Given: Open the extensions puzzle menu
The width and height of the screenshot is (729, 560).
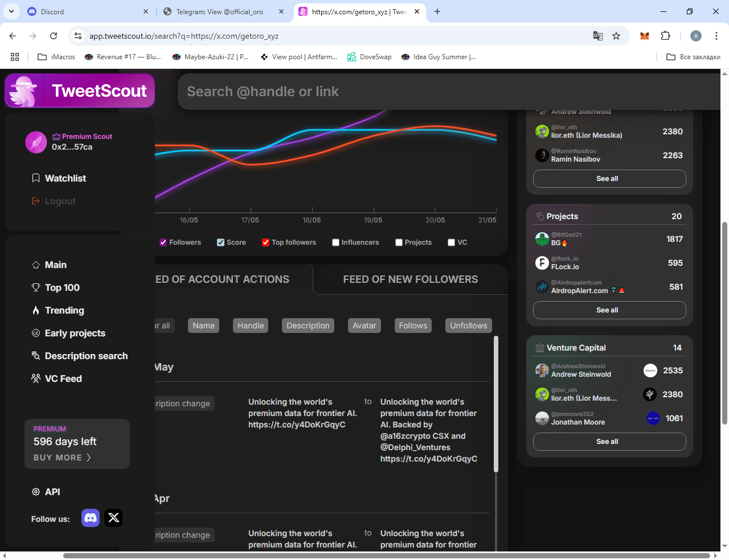Looking at the screenshot, I should (x=665, y=36).
